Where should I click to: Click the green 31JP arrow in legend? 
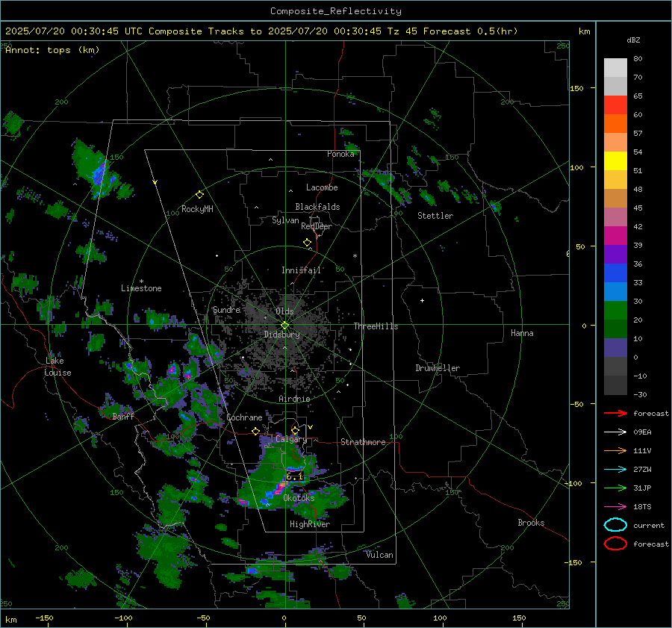click(x=615, y=488)
